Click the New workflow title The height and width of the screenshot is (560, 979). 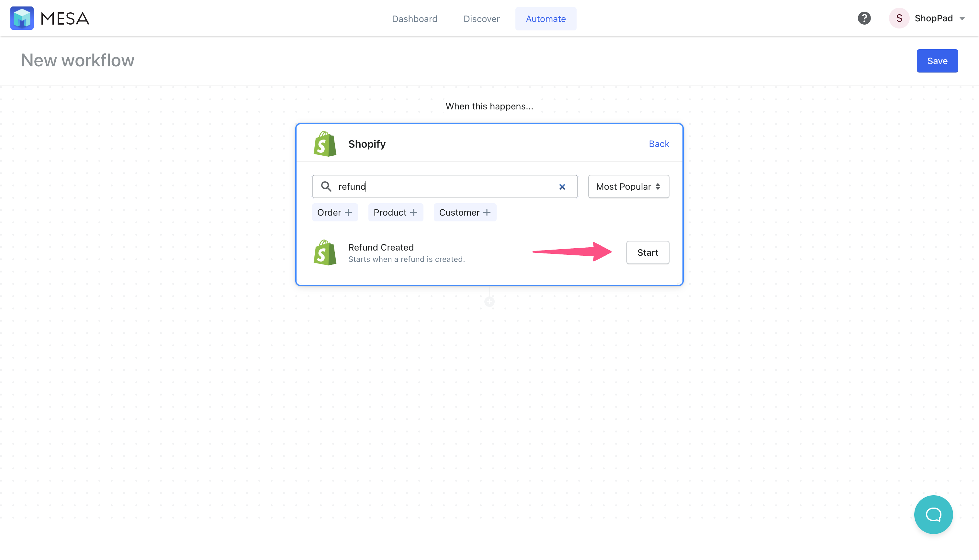tap(78, 61)
